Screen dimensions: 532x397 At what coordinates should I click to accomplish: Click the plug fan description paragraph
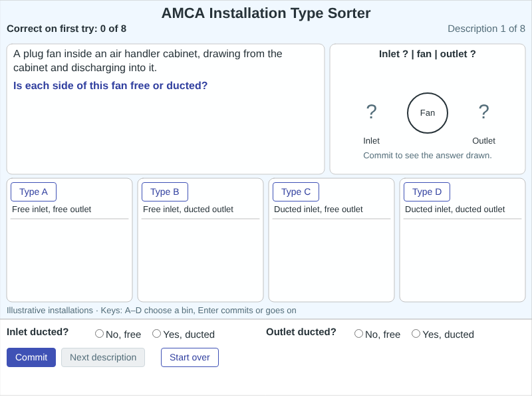(148, 61)
